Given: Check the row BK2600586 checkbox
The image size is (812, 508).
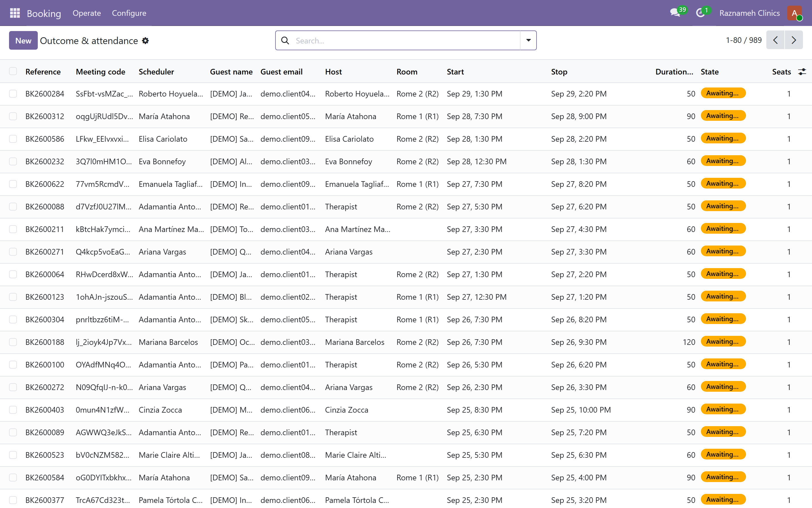Looking at the screenshot, I should [x=13, y=139].
